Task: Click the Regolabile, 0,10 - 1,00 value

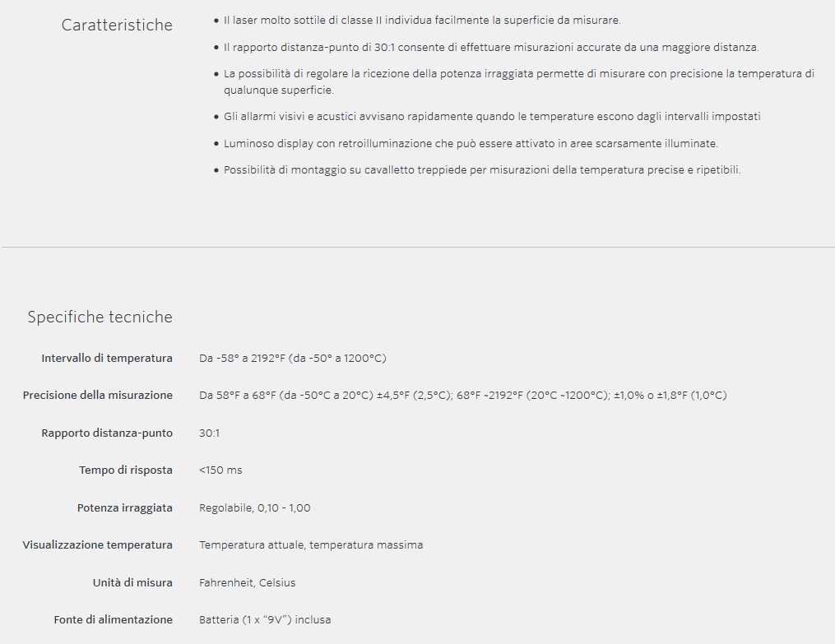Action: tap(255, 507)
